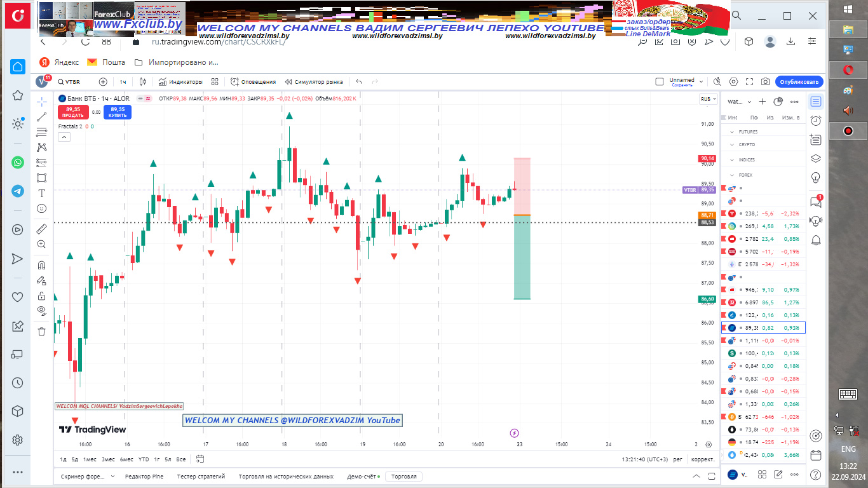Open the chart patterns tool group

coord(41,147)
